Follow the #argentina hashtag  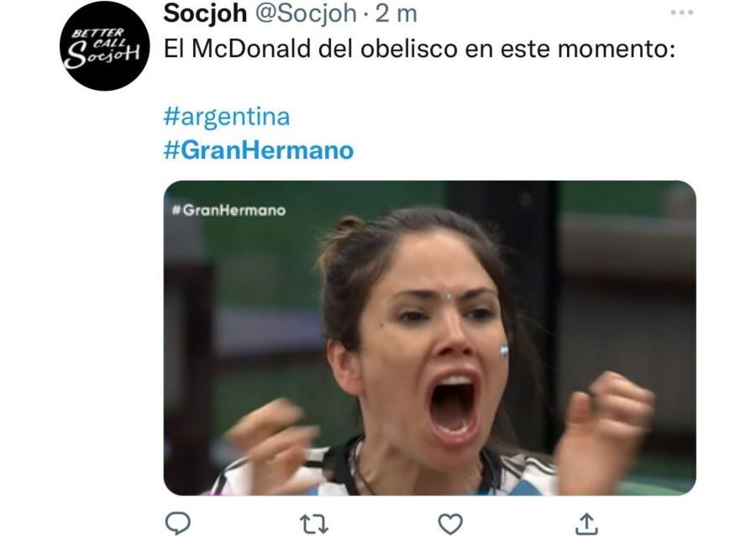coord(227,117)
